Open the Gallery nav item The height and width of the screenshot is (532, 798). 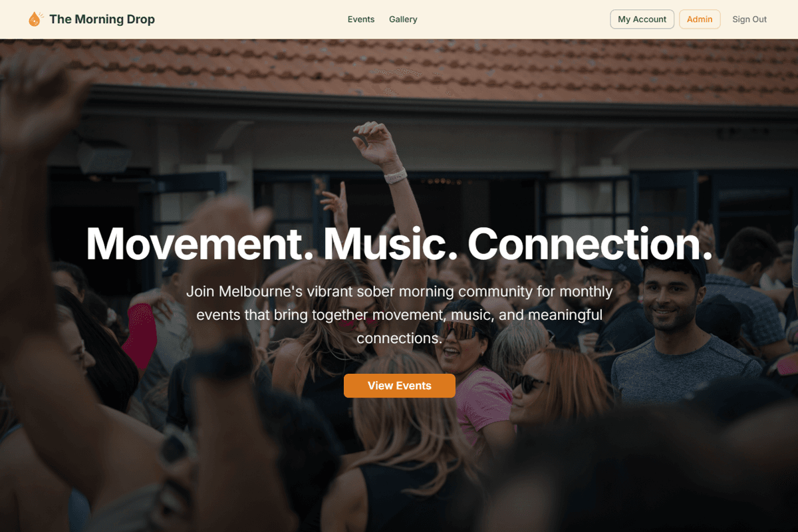[403, 19]
